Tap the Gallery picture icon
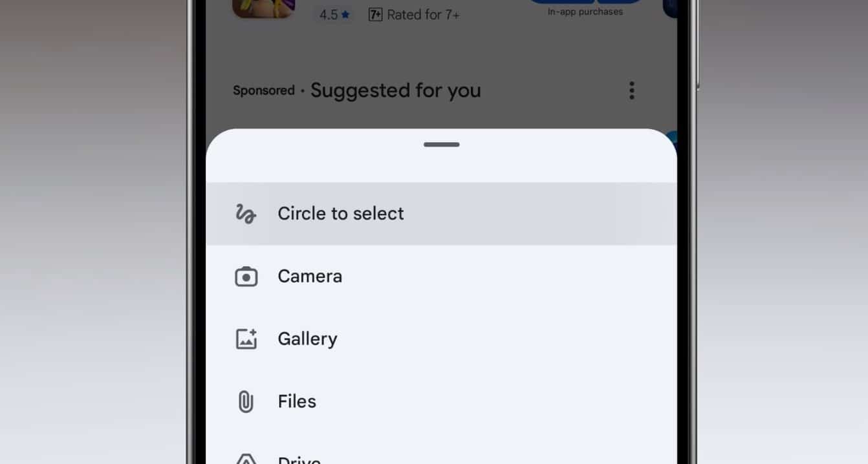This screenshot has height=464, width=868. coord(246,339)
